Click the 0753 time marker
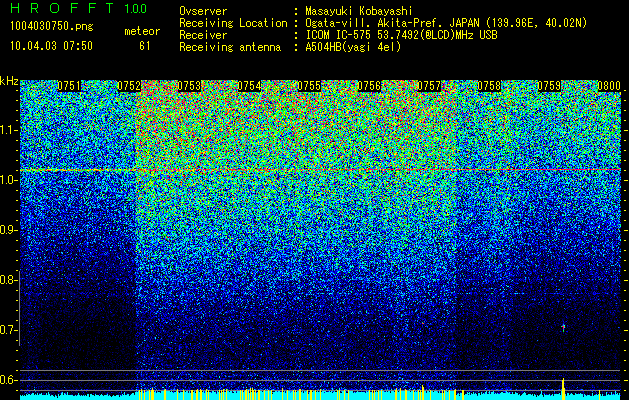The width and height of the screenshot is (629, 400). click(189, 86)
